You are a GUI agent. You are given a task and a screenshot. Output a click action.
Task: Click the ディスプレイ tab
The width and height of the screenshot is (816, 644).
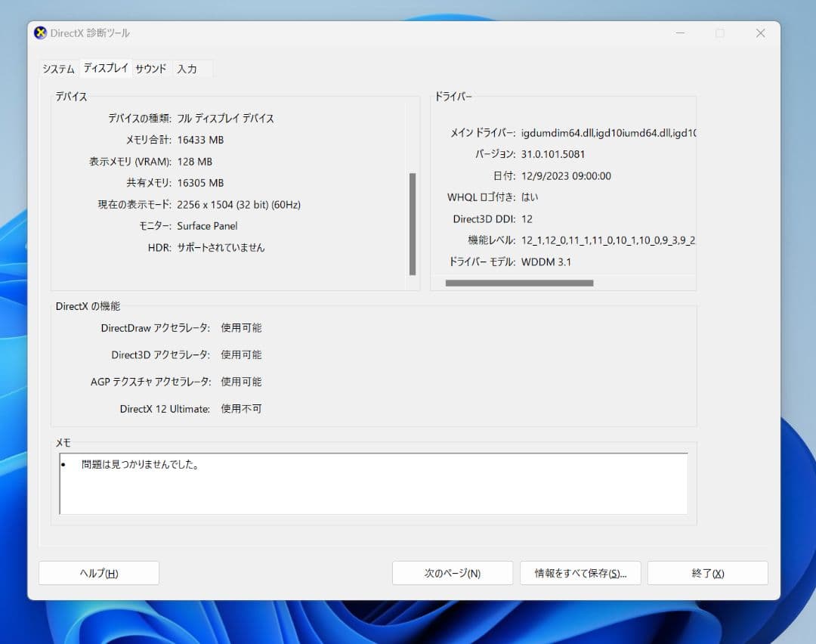click(105, 67)
